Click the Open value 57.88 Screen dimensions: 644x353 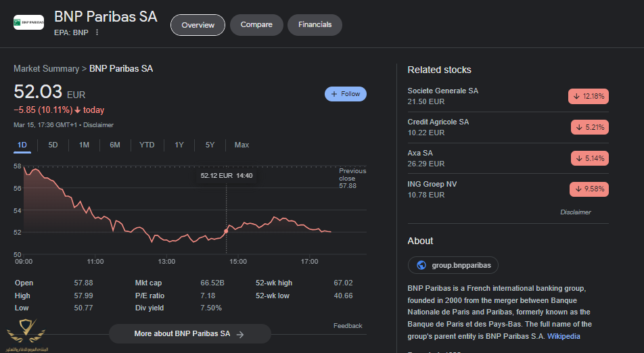click(x=83, y=283)
